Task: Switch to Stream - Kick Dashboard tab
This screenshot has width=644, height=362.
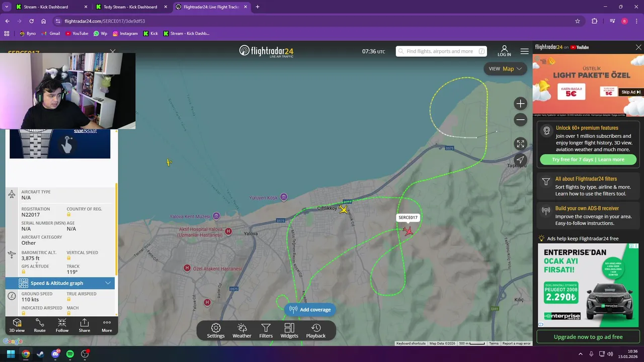Action: (x=45, y=7)
